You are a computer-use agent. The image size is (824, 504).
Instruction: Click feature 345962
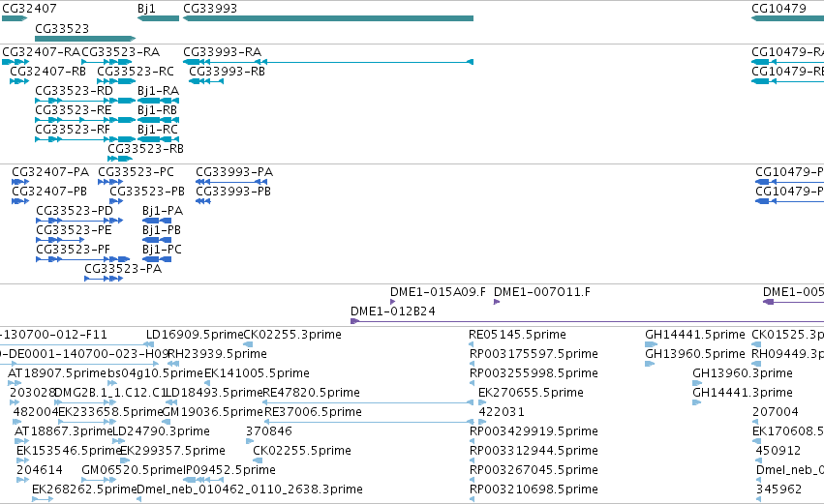(778, 489)
